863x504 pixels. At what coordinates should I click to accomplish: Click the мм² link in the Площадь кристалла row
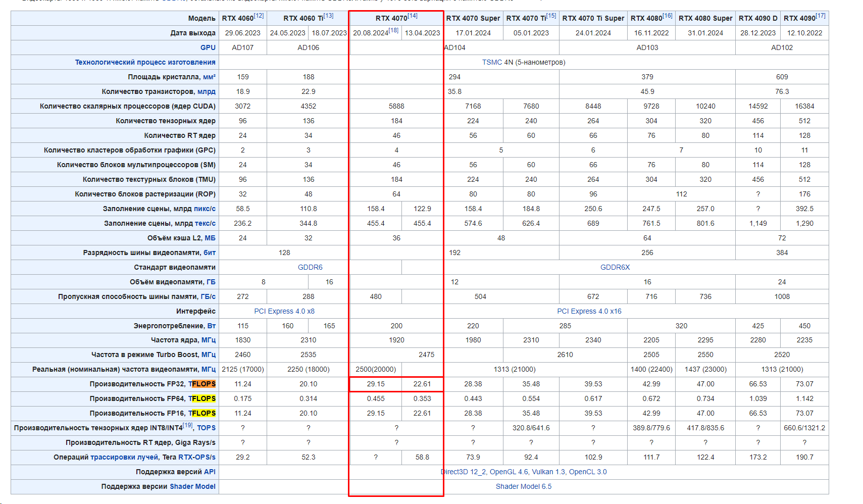click(209, 77)
